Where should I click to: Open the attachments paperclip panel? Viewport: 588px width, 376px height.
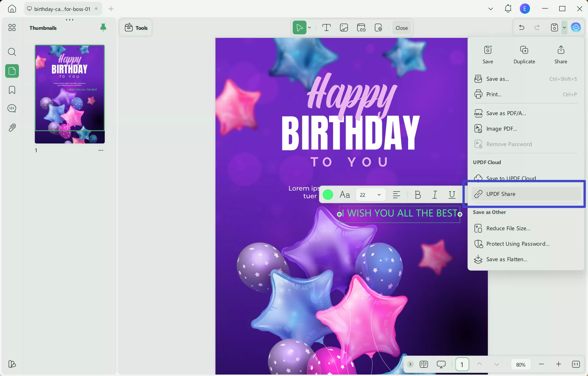12,127
